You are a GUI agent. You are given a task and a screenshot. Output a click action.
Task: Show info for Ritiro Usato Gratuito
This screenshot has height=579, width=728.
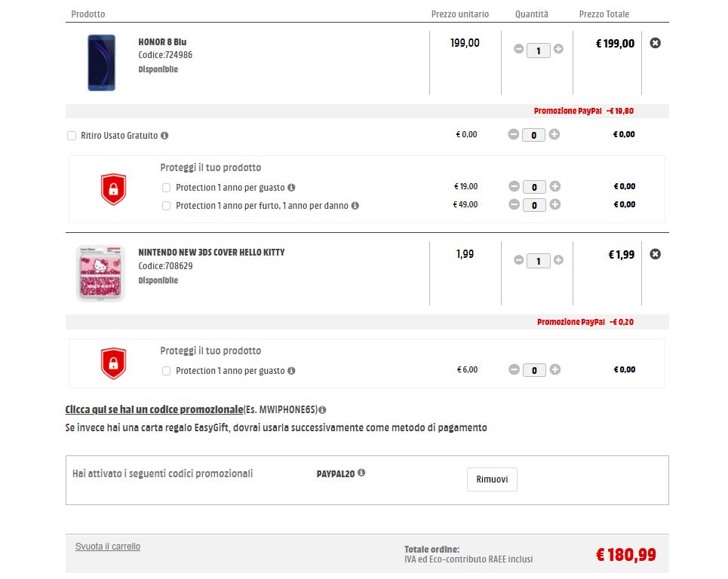tap(164, 136)
